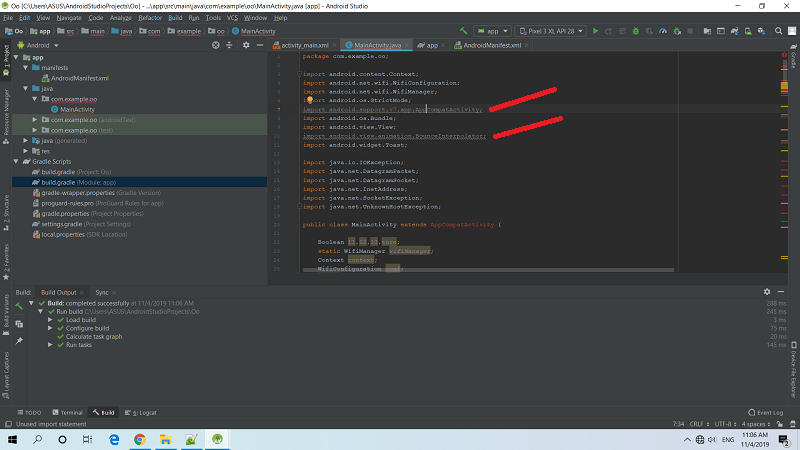Screen dimensions: 800x450
Task: Click the Attach debugger icon in toolbar
Action: (677, 31)
